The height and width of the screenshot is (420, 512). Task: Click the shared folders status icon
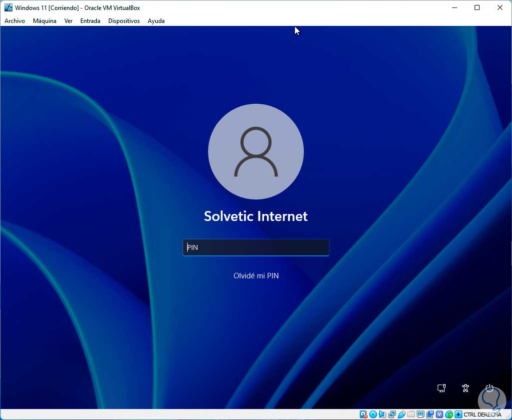coord(411,415)
